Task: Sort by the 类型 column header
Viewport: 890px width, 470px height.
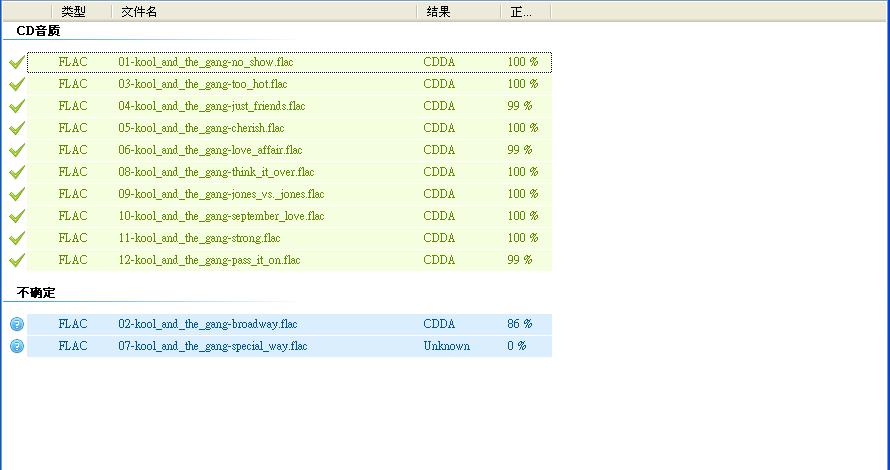Action: pos(81,12)
